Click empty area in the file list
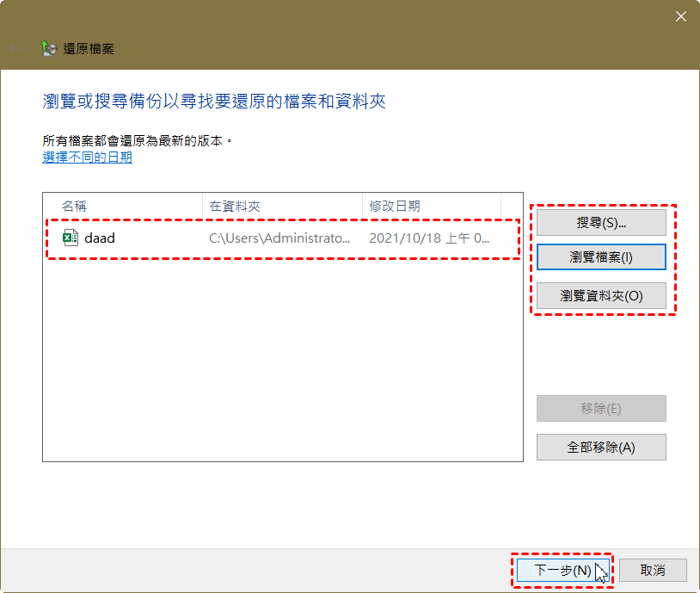Viewport: 700px width, 593px height. [x=282, y=361]
